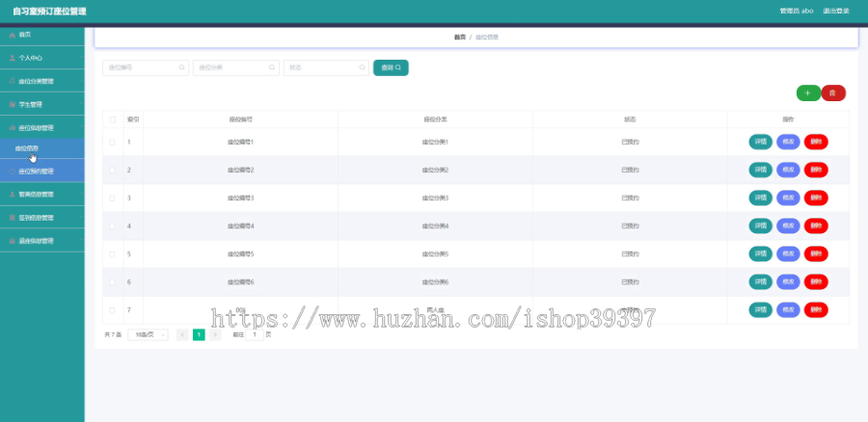
Task: Check the checkbox for row 4
Action: click(113, 225)
